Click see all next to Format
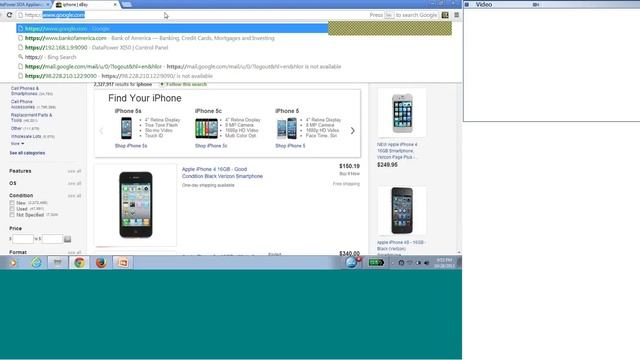Image resolution: width=640 pixels, height=360 pixels. (x=74, y=253)
